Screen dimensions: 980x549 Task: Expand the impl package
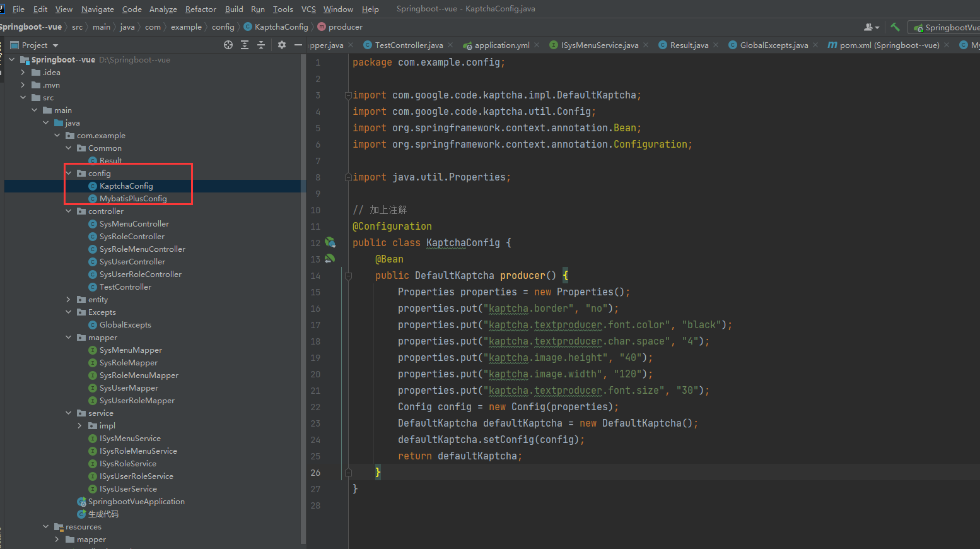pos(79,425)
